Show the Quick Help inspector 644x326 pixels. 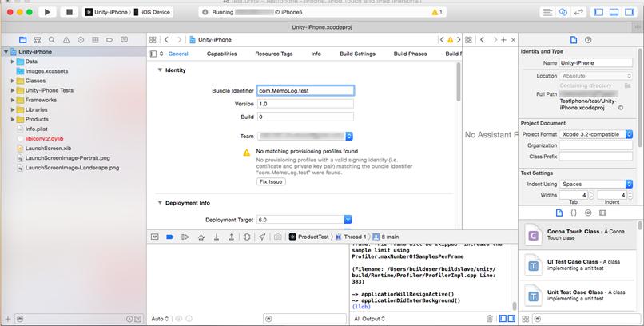(589, 39)
